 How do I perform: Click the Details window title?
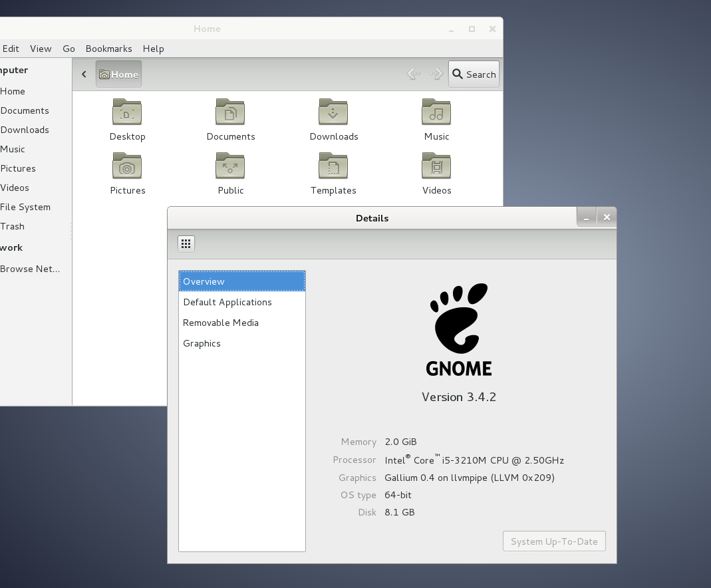click(372, 218)
